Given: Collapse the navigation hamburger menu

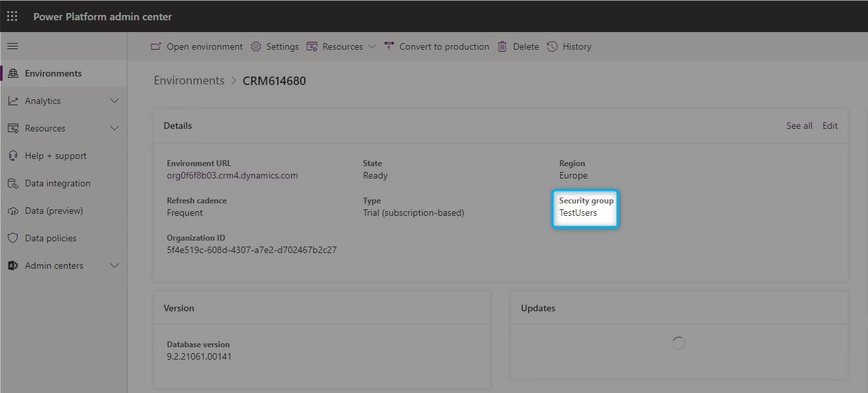Looking at the screenshot, I should (12, 46).
